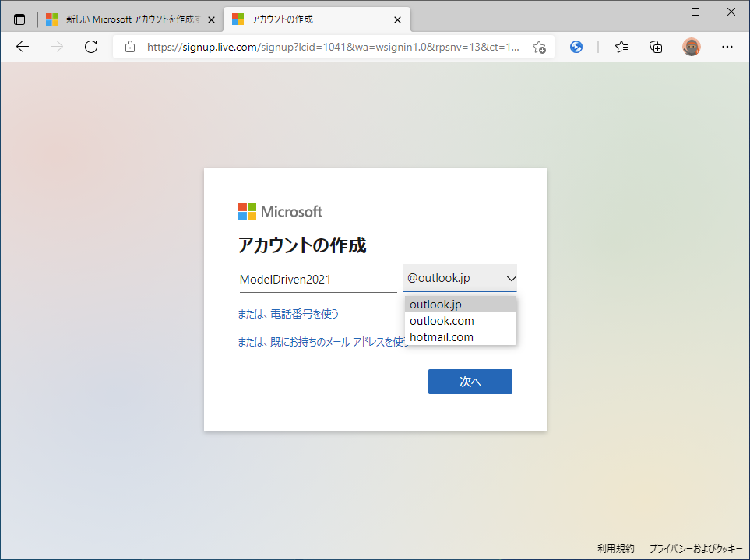Image resolution: width=750 pixels, height=560 pixels.
Task: Open the 利用規約 footer link
Action: [615, 548]
